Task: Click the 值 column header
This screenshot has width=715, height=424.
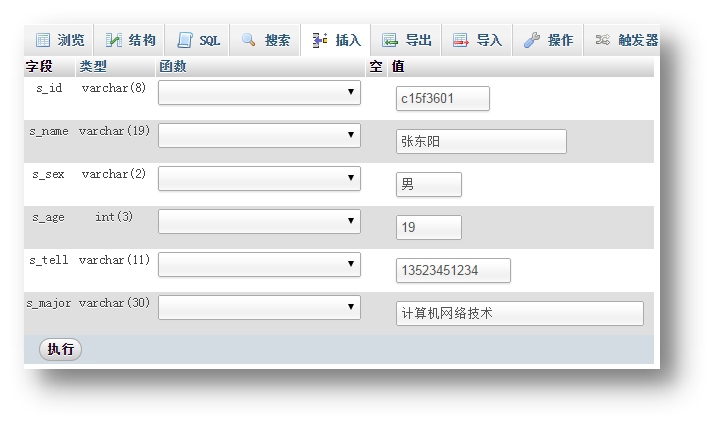Action: pyautogui.click(x=398, y=67)
